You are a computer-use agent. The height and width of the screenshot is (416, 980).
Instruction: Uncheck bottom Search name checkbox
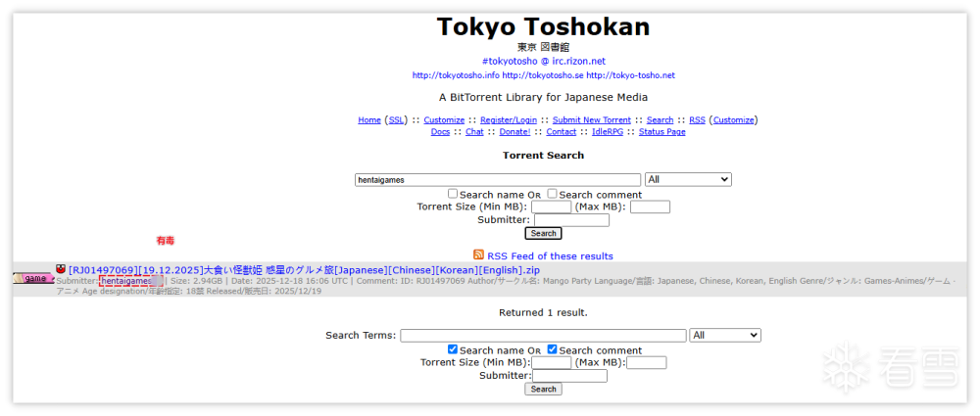[x=453, y=349]
